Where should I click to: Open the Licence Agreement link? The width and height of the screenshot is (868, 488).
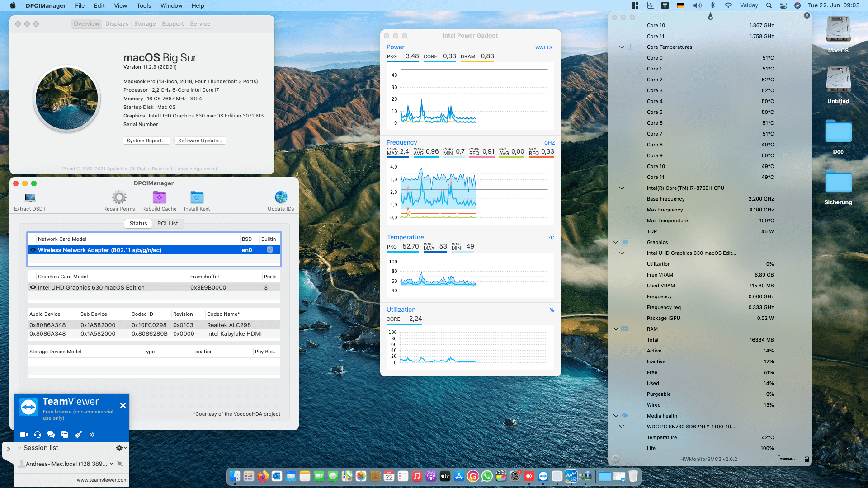click(x=196, y=169)
